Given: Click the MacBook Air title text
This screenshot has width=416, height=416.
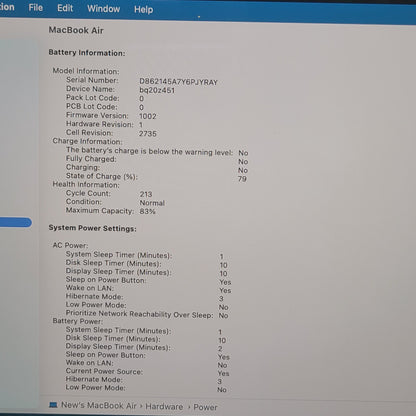Looking at the screenshot, I should [76, 30].
